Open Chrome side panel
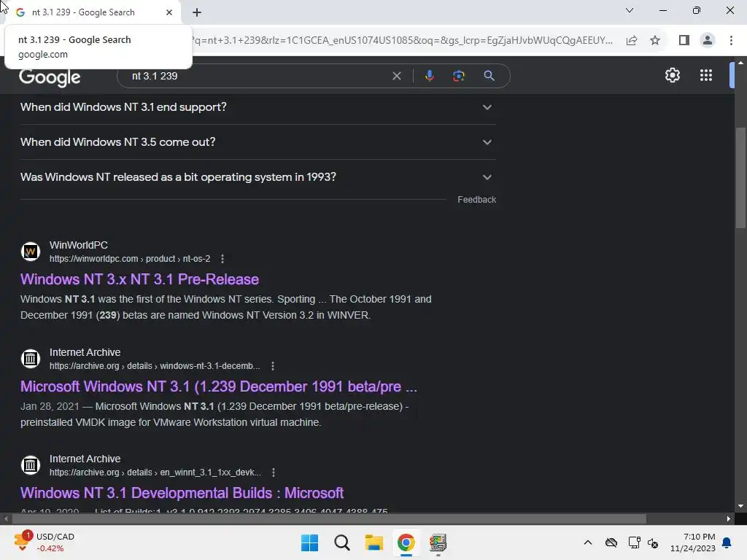 (684, 41)
